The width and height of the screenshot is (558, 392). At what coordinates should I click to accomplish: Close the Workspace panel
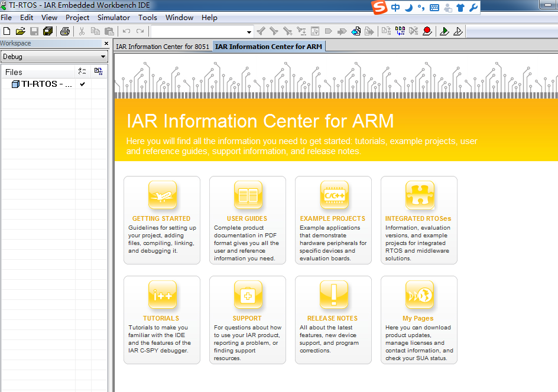click(106, 43)
